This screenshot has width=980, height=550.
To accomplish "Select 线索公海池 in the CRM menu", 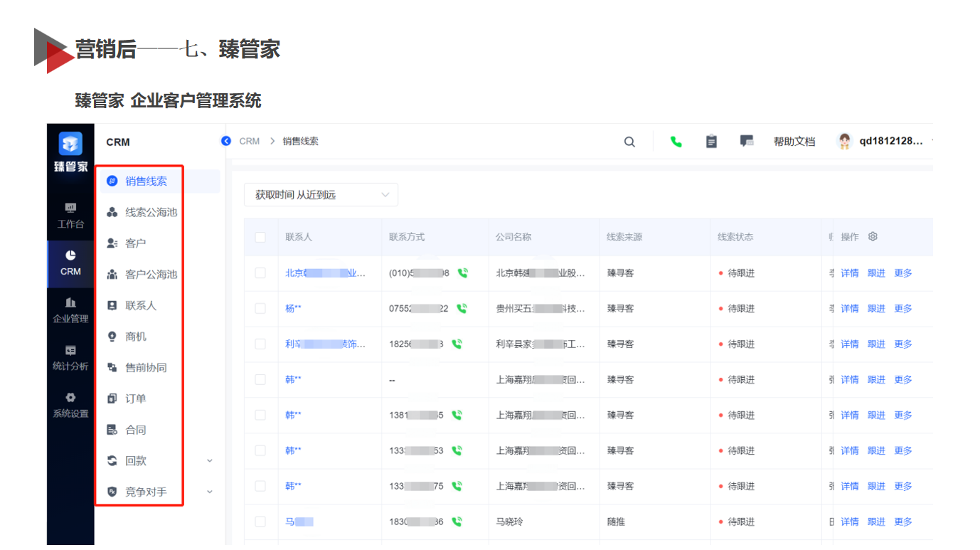I will [151, 212].
